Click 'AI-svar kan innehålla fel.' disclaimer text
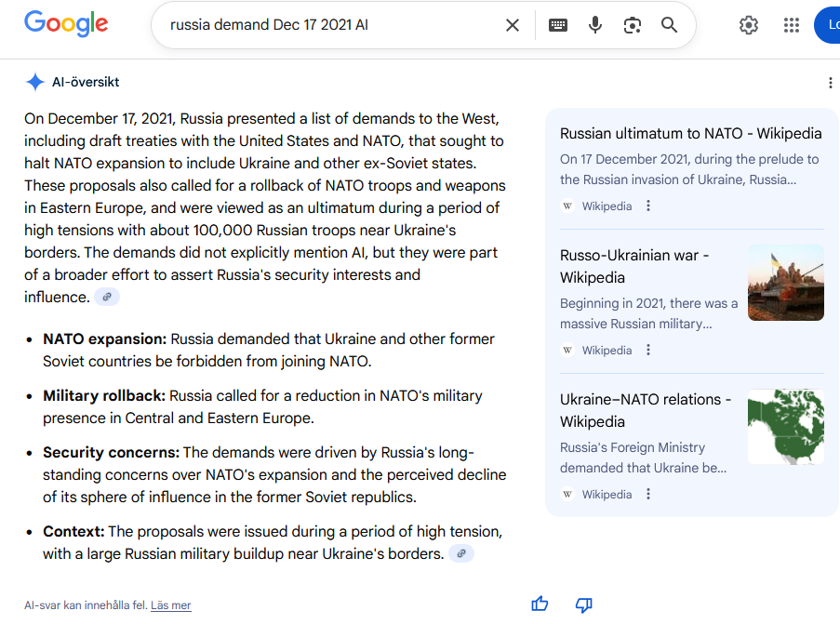840x624 pixels. (86, 605)
